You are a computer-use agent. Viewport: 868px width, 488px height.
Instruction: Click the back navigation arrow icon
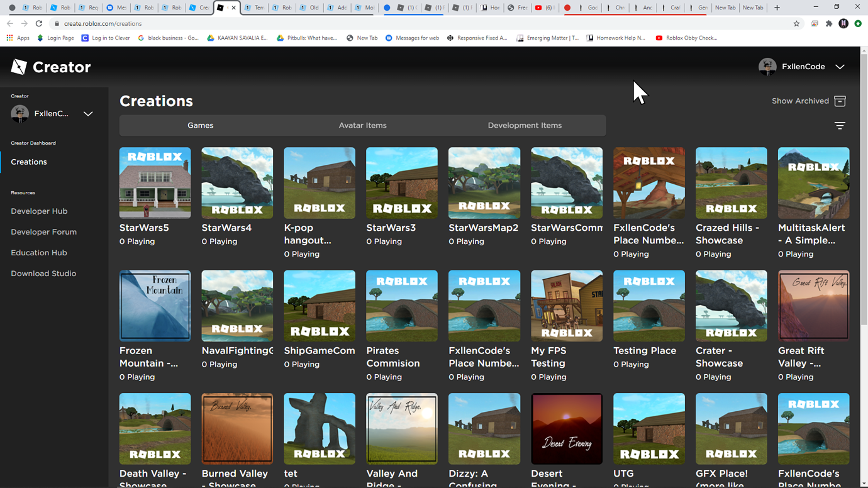[x=10, y=23]
